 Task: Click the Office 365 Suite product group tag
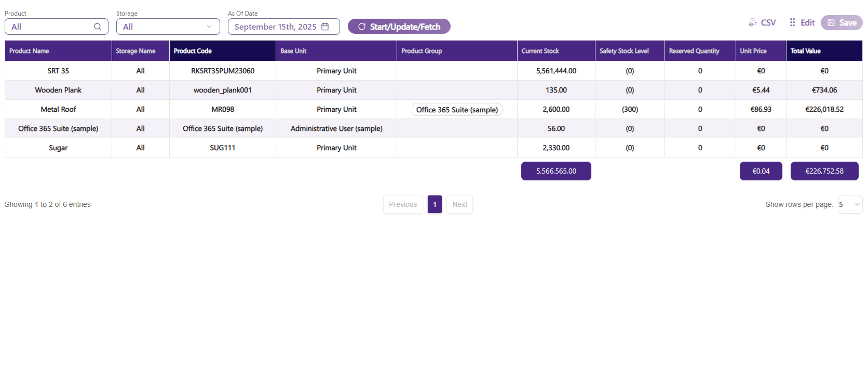(x=457, y=110)
